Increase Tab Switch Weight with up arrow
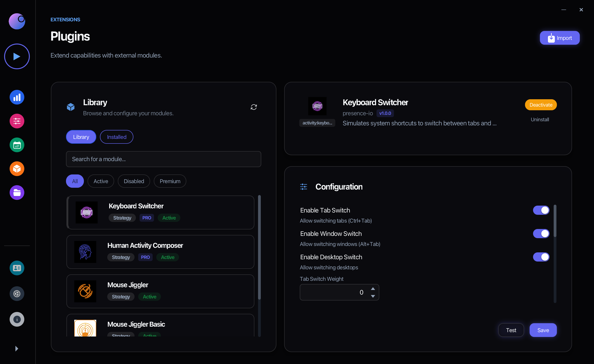The height and width of the screenshot is (364, 594). (x=373, y=289)
